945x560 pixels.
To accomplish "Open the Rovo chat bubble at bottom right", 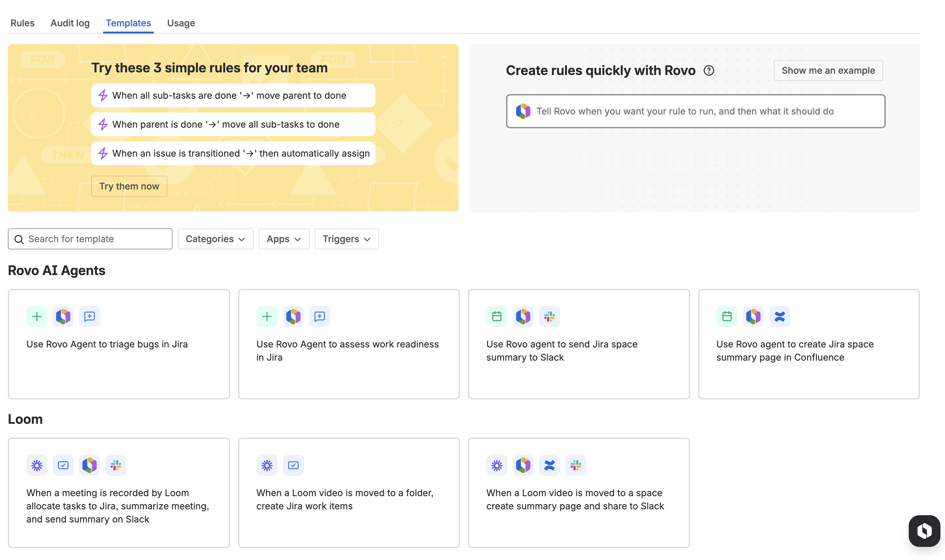I will [924, 531].
